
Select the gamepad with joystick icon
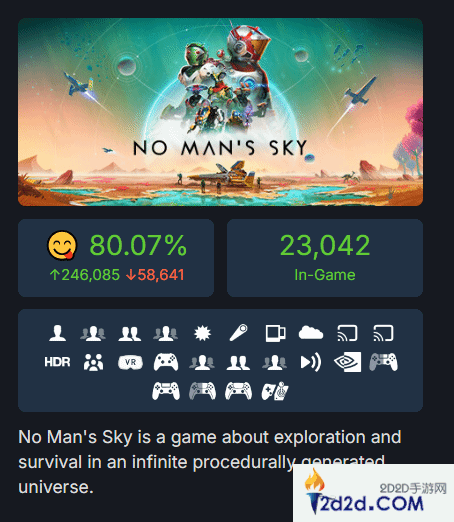coord(275,391)
